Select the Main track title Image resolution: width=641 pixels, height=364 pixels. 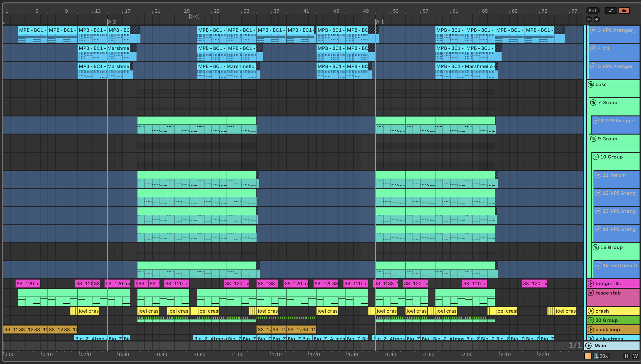coord(600,345)
